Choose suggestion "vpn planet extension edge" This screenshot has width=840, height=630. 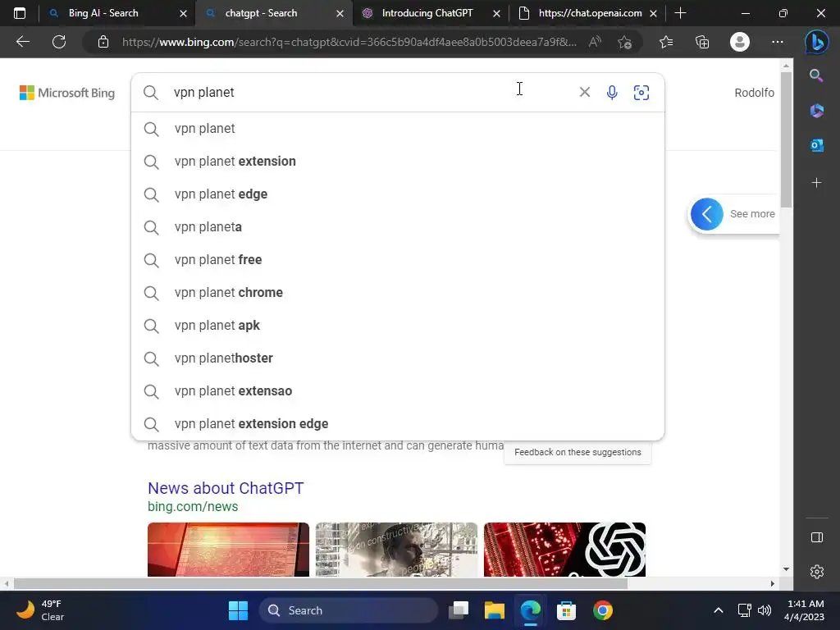pos(398,423)
